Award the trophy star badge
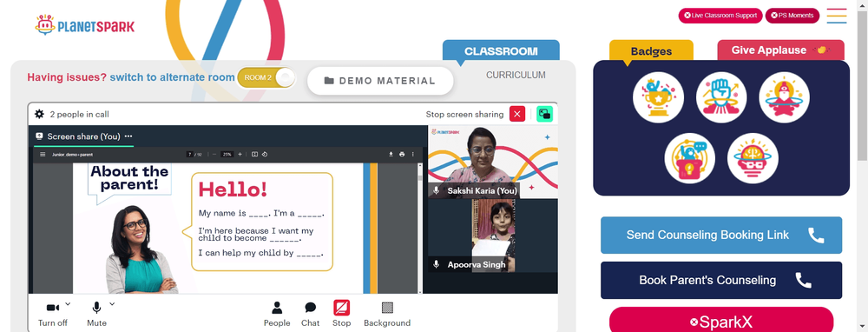The height and width of the screenshot is (332, 868). 658,97
